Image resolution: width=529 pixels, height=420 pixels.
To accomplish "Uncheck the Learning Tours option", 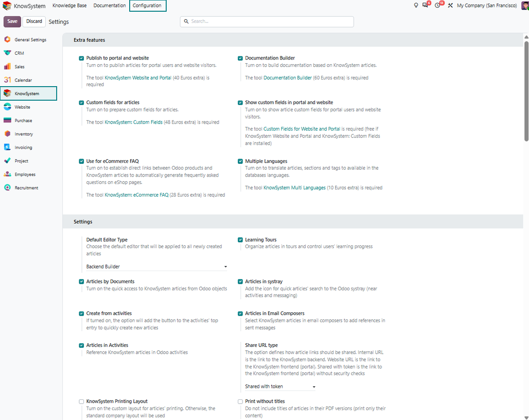I will tap(240, 240).
